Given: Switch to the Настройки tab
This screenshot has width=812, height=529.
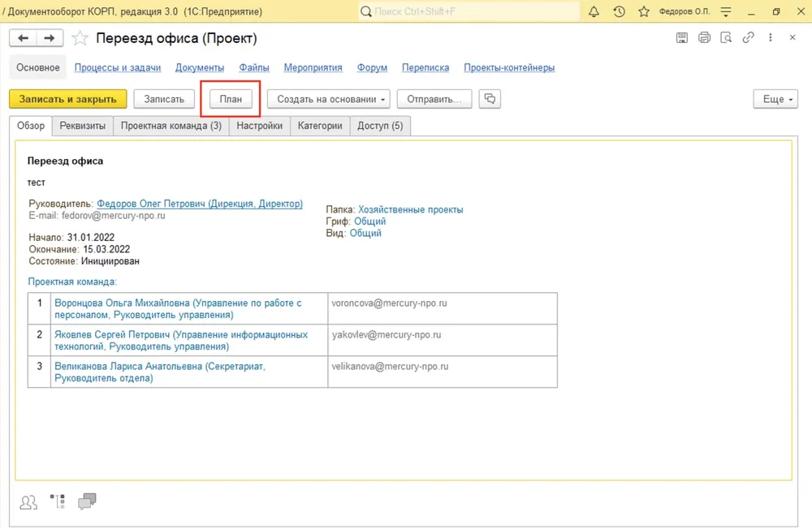Looking at the screenshot, I should click(x=260, y=126).
